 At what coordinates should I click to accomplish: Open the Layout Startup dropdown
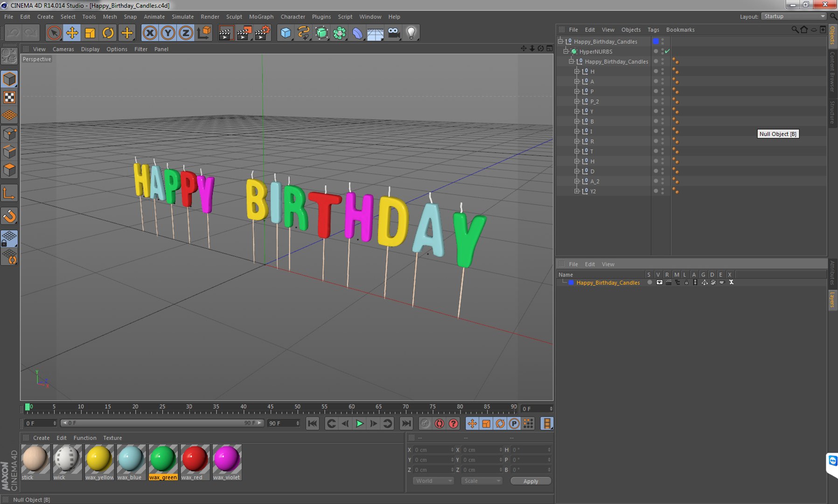793,16
